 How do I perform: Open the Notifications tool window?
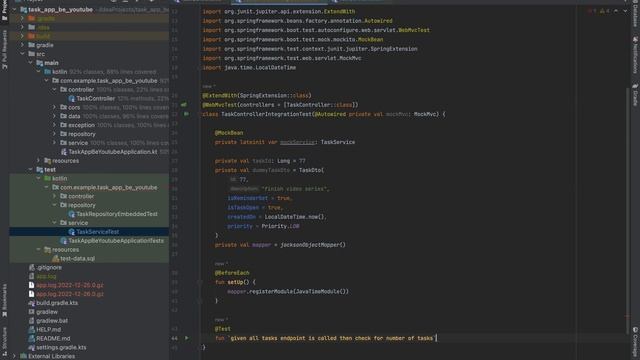[x=635, y=56]
